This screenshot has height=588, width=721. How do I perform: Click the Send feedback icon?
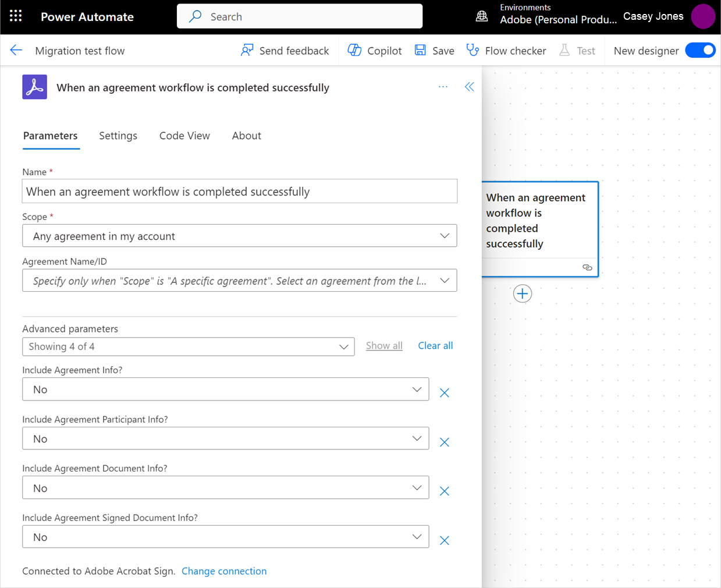(x=247, y=50)
